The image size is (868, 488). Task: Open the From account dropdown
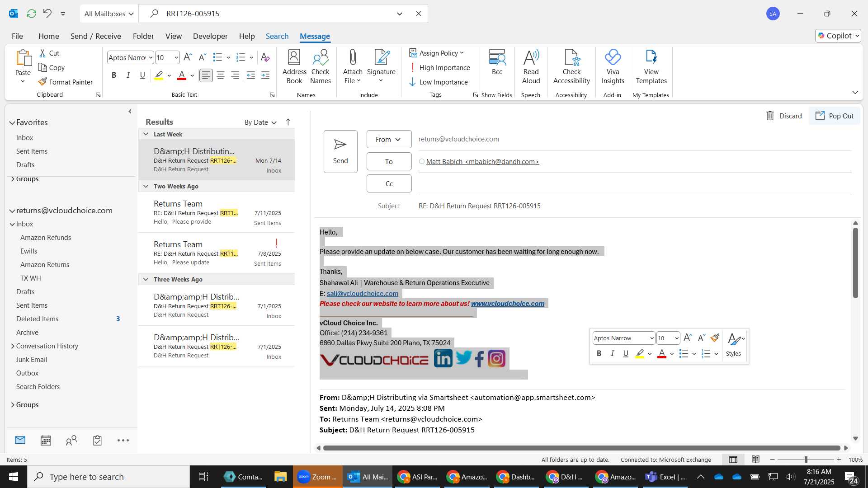tap(389, 139)
